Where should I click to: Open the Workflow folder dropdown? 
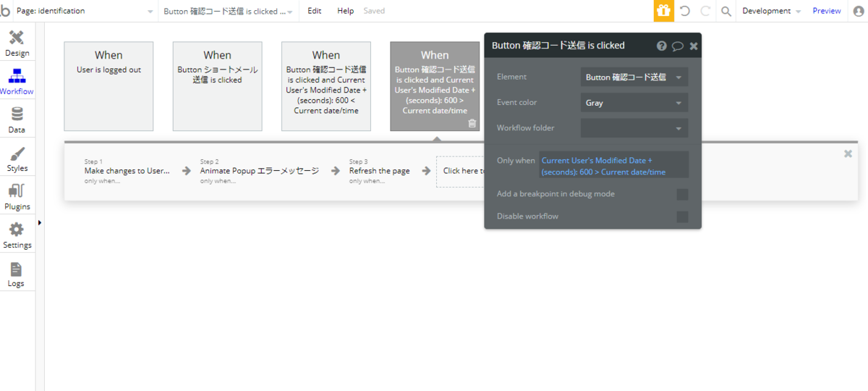click(x=634, y=128)
